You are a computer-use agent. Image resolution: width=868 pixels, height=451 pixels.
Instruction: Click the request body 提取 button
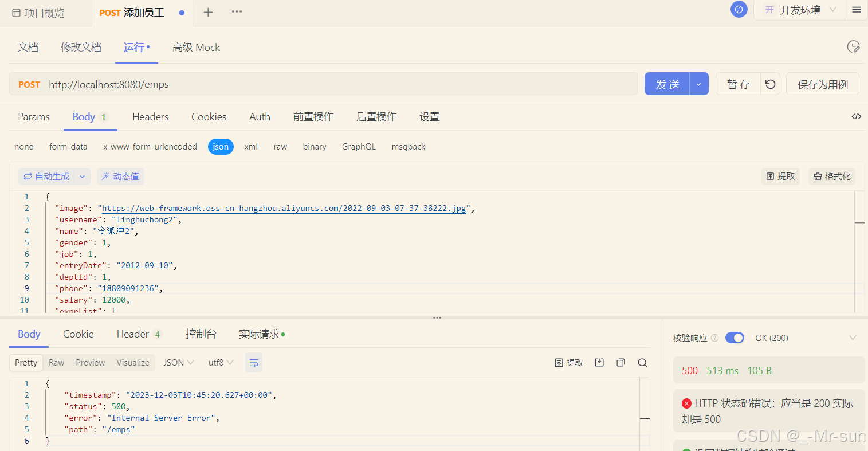coord(780,177)
